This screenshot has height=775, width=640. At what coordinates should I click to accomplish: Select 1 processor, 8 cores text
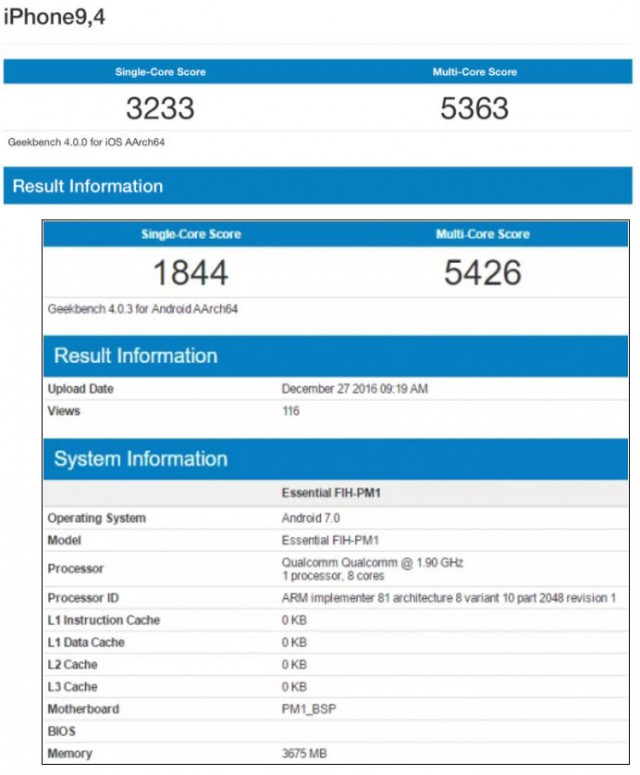(333, 576)
